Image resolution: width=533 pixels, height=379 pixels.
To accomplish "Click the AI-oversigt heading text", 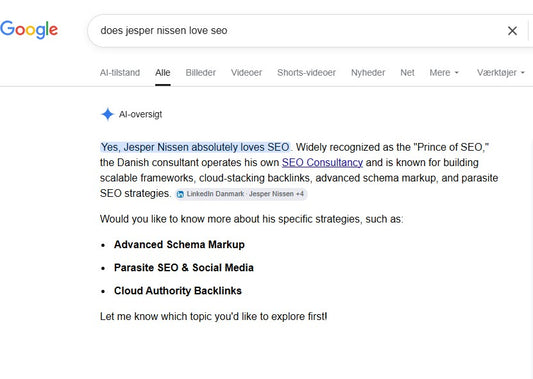I will coord(140,115).
